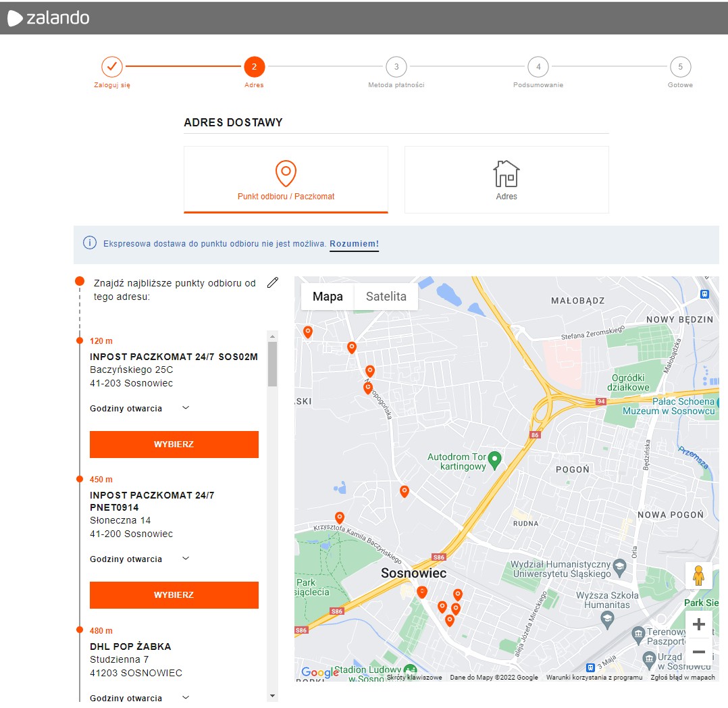This screenshot has height=708, width=728.
Task: Click the checkmark on the completed Zaloguj się step
Action: (x=111, y=66)
